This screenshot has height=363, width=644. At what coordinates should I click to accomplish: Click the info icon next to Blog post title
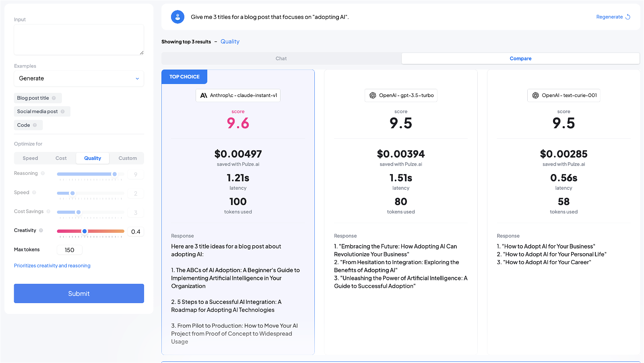click(54, 98)
